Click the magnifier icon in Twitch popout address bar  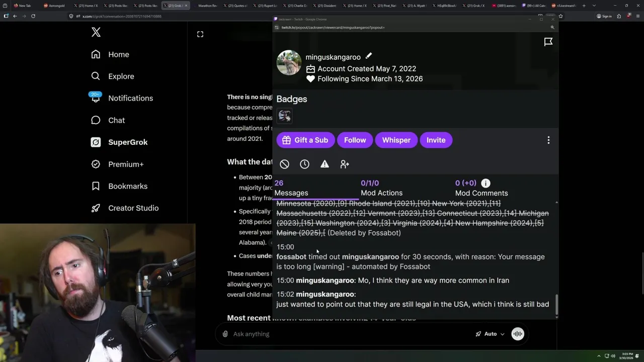(552, 28)
